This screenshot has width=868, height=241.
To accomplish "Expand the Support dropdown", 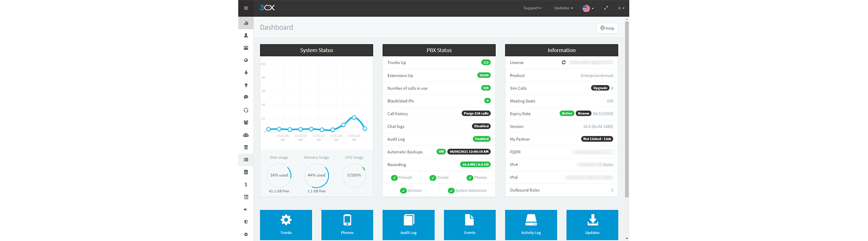I will click(x=532, y=8).
